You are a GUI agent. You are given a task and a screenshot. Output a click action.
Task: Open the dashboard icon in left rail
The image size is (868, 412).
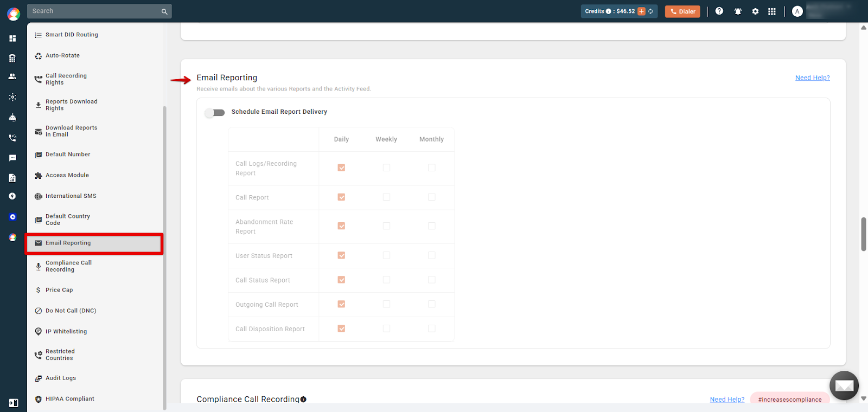point(12,38)
